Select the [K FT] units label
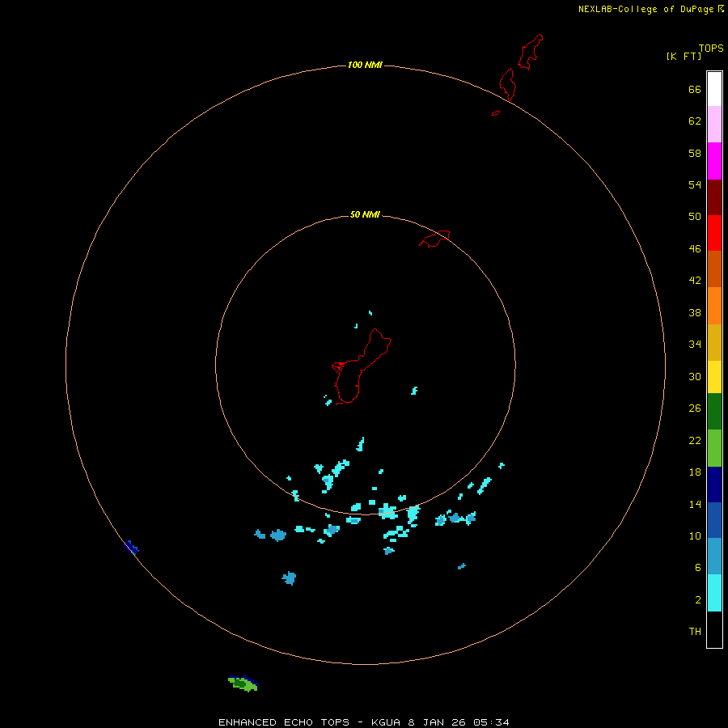The width and height of the screenshot is (728, 728). (x=684, y=56)
